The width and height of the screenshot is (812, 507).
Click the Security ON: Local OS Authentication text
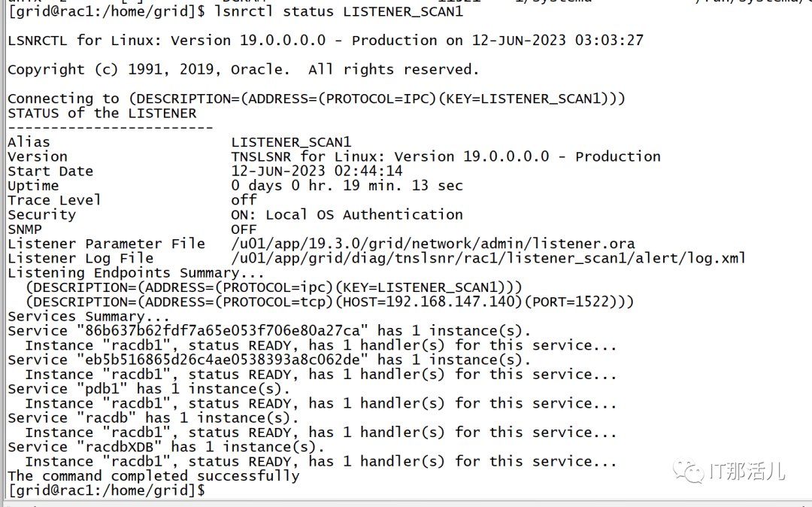tap(347, 214)
